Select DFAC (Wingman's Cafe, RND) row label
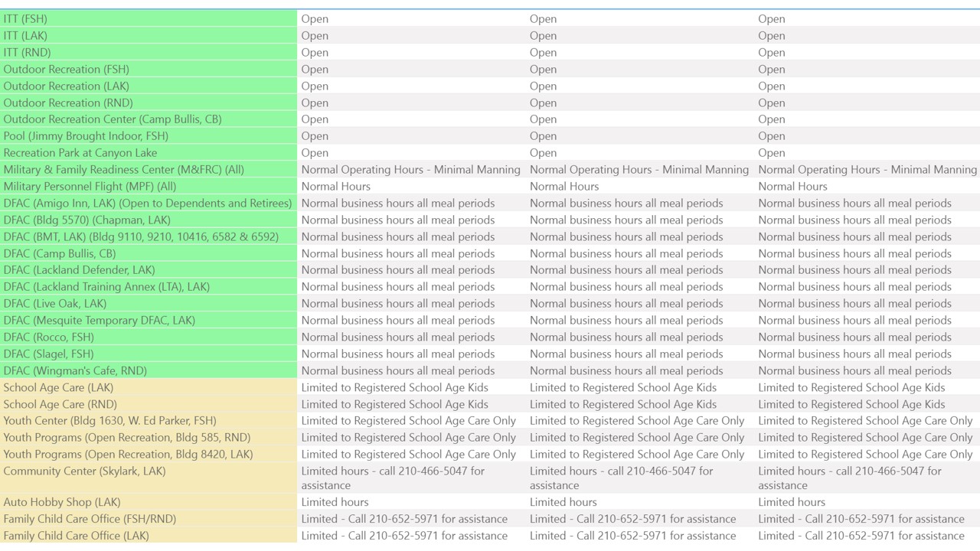Screen dimensions: 980x551 click(75, 371)
